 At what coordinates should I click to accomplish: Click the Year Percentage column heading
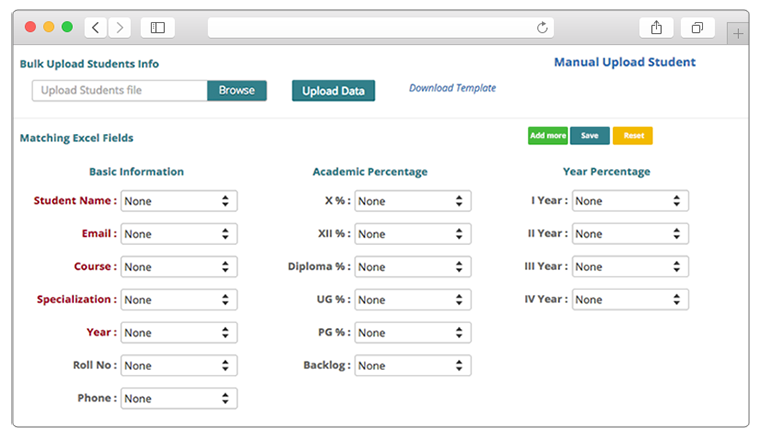click(x=606, y=172)
